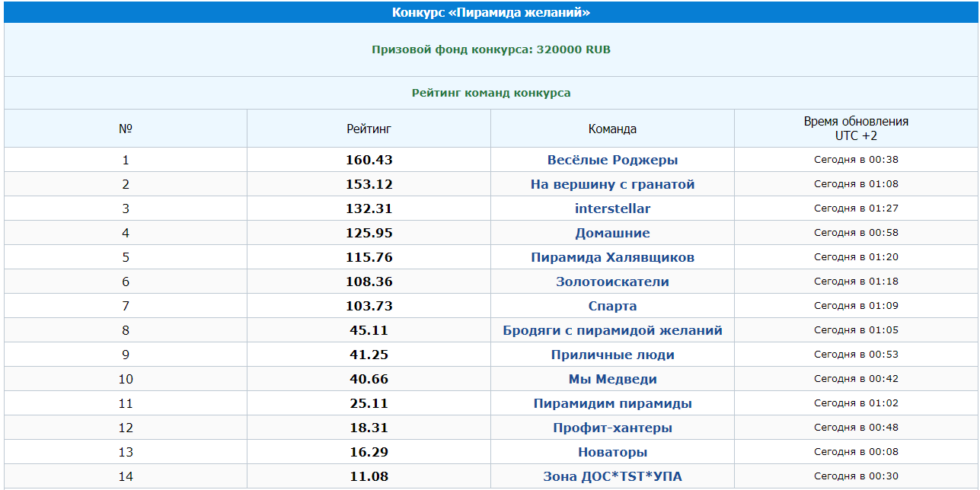Click the № column header
The image size is (980, 490).
pos(126,129)
